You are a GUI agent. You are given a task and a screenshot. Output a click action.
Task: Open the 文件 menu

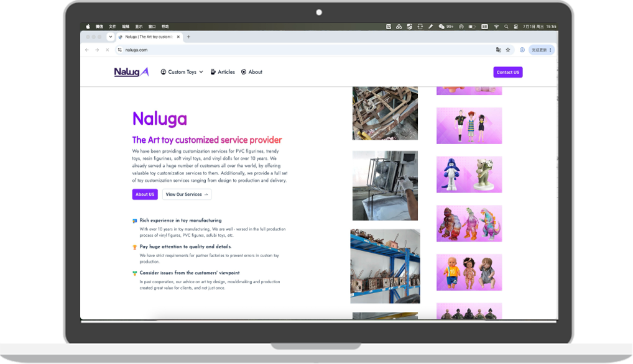(113, 27)
